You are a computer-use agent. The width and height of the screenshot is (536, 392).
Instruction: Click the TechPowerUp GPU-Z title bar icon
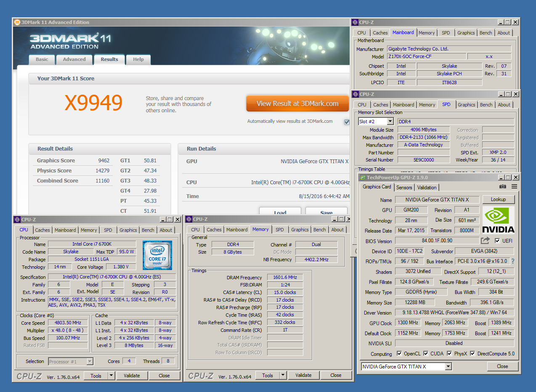[362, 177]
